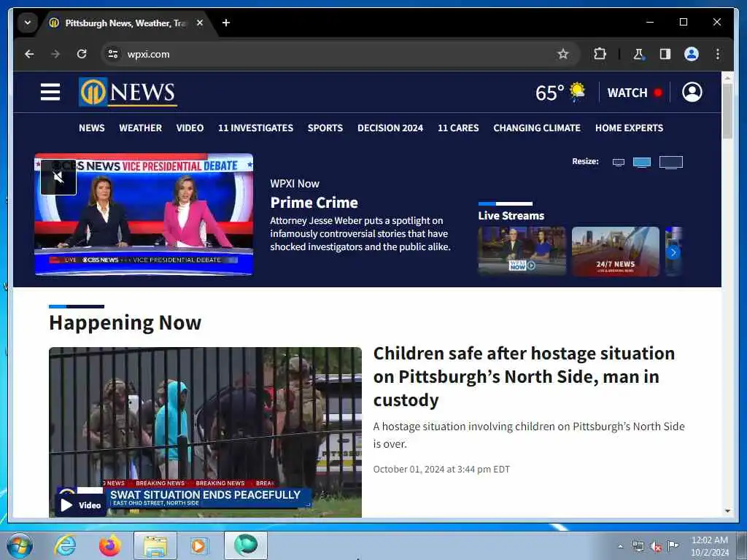The width and height of the screenshot is (747, 560).
Task: Open the Chrome extensions menu
Action: pyautogui.click(x=600, y=54)
